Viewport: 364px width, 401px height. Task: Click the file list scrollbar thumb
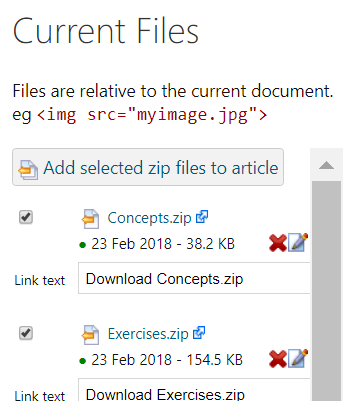coord(326,291)
